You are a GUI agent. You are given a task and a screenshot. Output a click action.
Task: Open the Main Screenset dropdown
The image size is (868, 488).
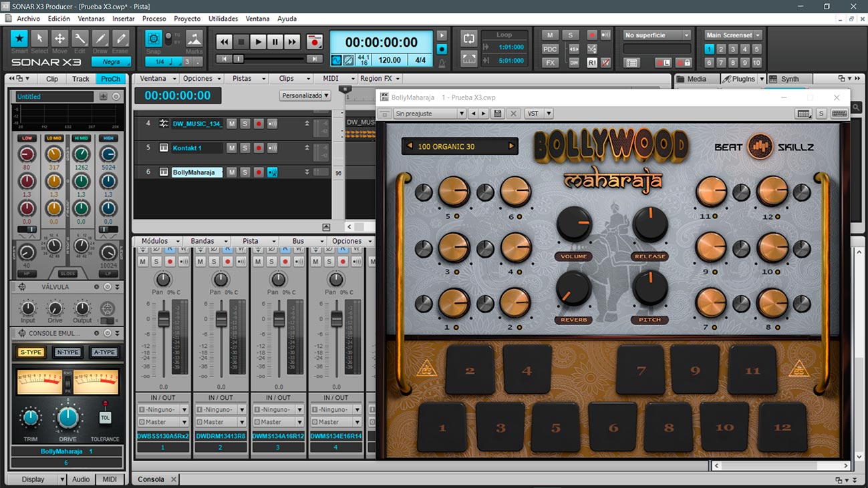click(x=733, y=35)
